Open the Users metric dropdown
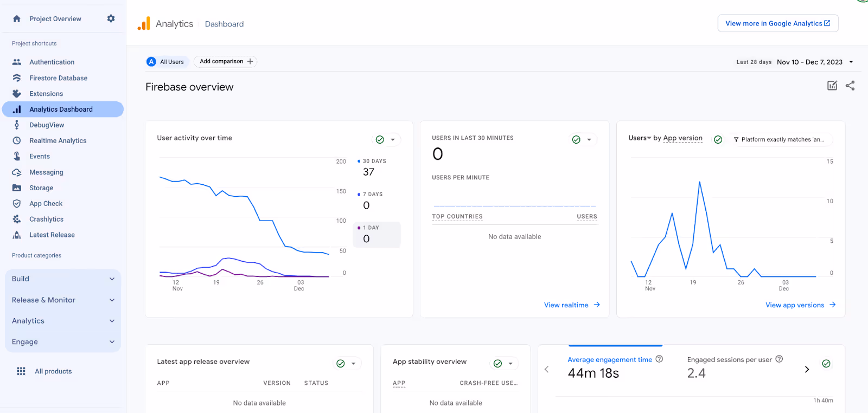The image size is (868, 413). coord(640,138)
